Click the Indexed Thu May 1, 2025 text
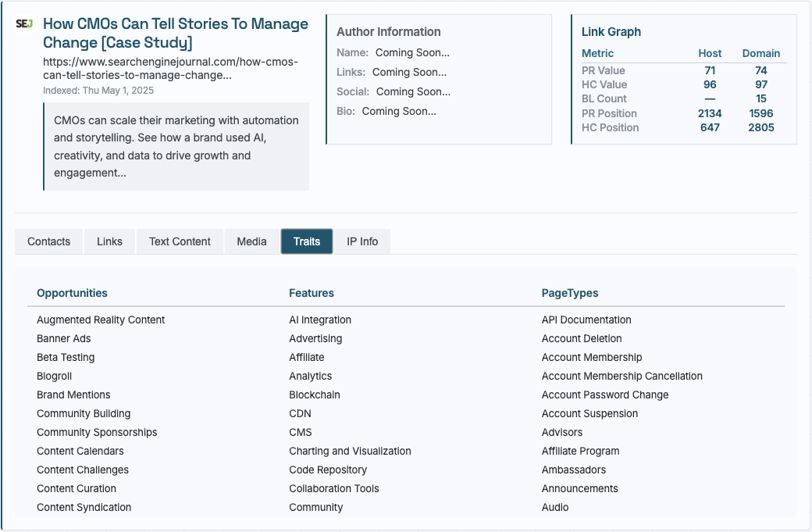 [98, 91]
